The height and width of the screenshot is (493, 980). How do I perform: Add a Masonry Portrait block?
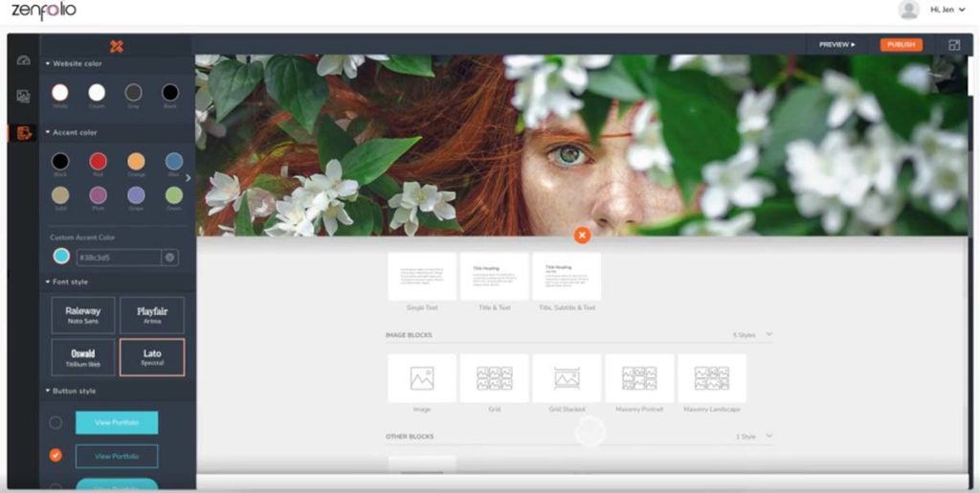(639, 378)
